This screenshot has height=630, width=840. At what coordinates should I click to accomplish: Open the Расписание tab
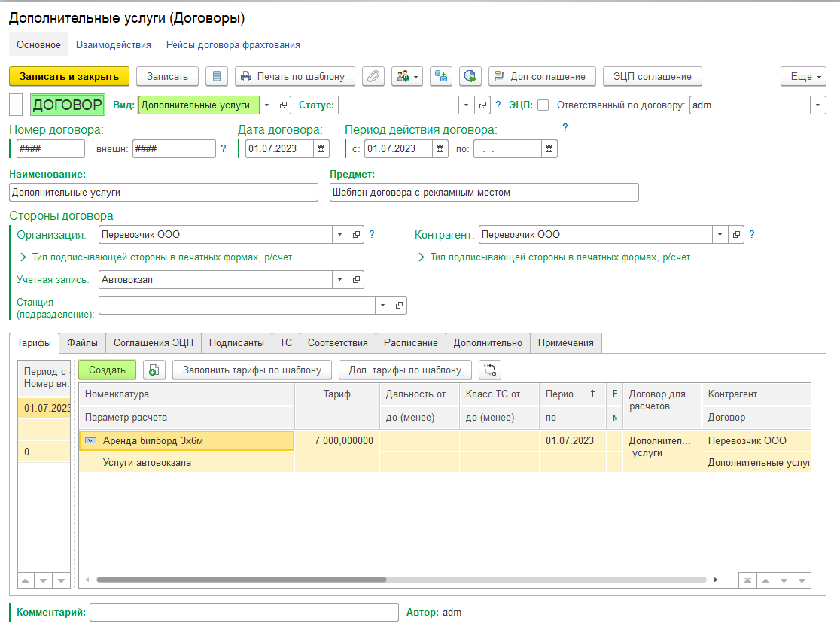(410, 343)
